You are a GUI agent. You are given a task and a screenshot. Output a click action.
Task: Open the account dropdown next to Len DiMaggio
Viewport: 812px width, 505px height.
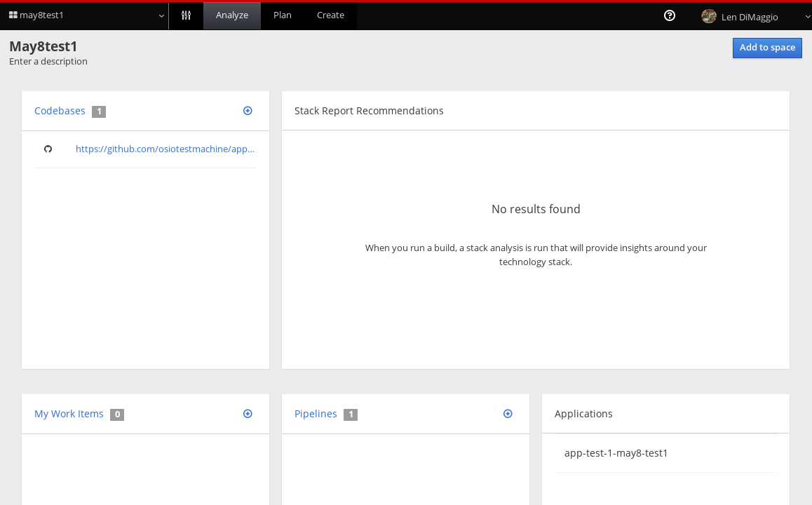[x=806, y=15]
